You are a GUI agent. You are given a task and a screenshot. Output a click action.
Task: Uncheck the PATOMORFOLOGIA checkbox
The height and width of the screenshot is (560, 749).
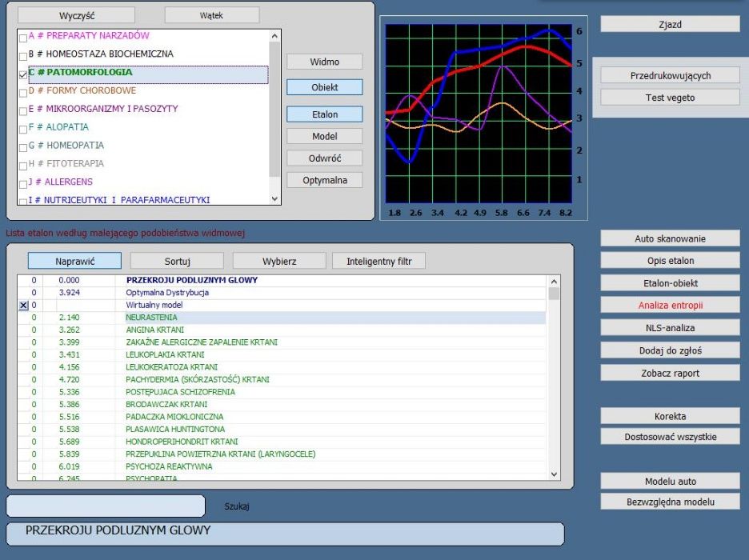(x=22, y=74)
